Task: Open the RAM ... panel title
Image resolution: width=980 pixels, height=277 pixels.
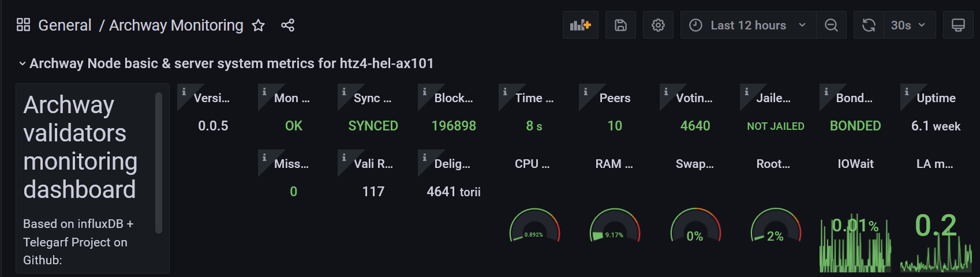Action: 614,164
